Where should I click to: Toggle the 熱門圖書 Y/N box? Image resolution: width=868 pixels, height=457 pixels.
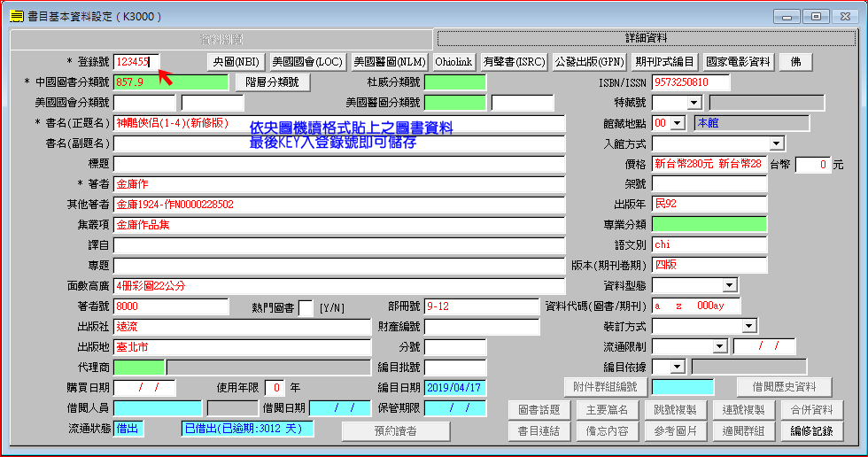pos(306,308)
